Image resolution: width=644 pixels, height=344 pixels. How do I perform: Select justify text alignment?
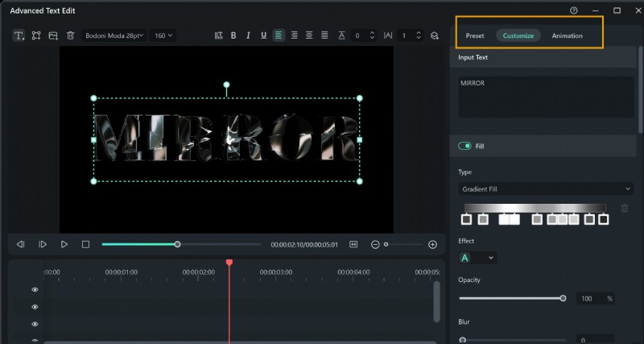coord(324,35)
